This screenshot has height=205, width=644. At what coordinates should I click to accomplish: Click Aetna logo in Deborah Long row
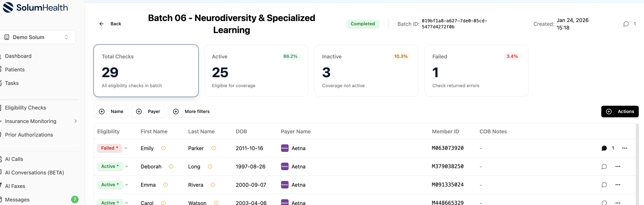[285, 166]
